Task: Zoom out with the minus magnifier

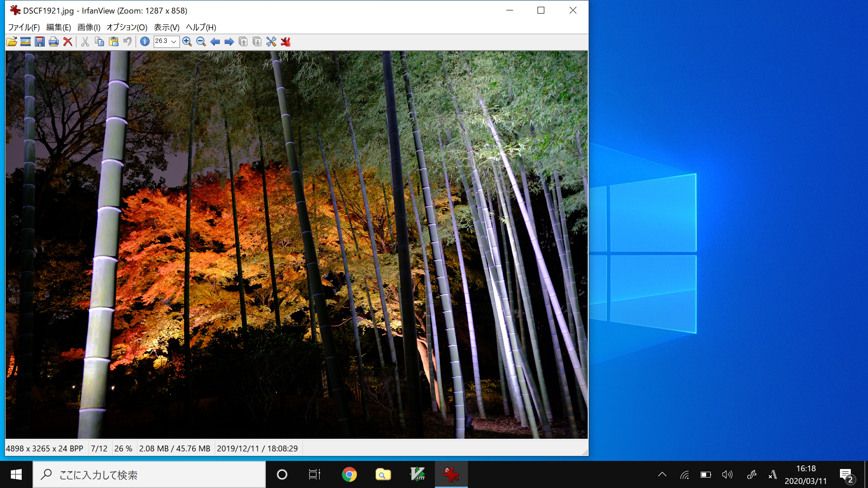Action: pyautogui.click(x=201, y=42)
